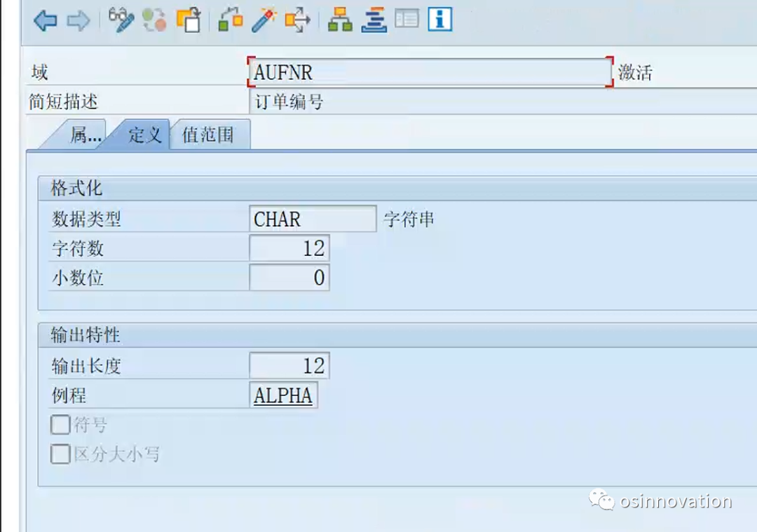Click the 简短描述 label

(63, 102)
